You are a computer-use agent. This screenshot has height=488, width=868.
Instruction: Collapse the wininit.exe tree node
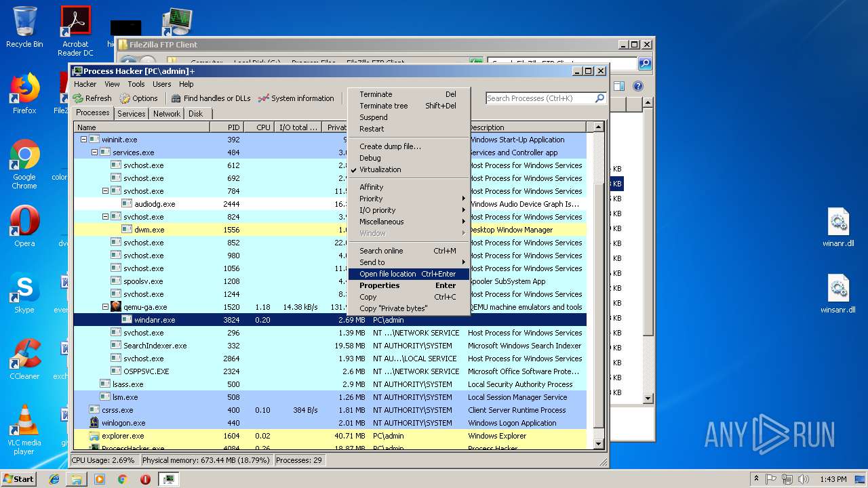[x=83, y=140]
